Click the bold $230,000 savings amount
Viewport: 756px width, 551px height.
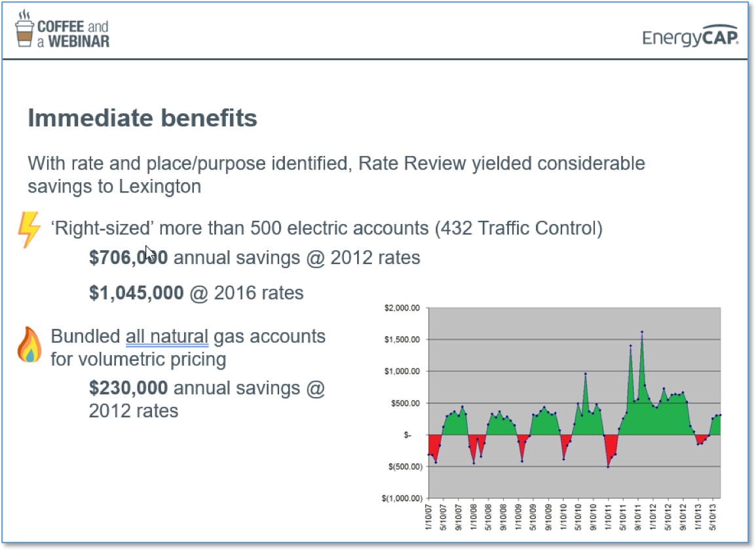(128, 388)
